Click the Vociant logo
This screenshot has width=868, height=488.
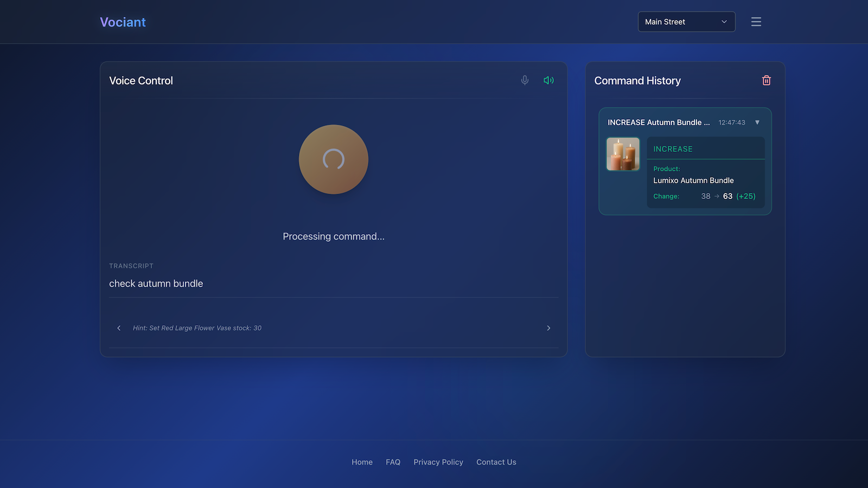coord(123,22)
